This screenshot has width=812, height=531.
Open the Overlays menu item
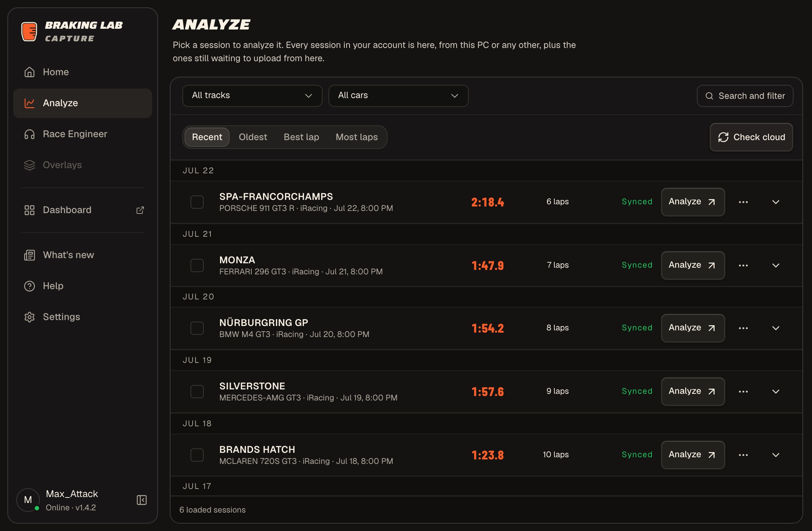pyautogui.click(x=83, y=165)
